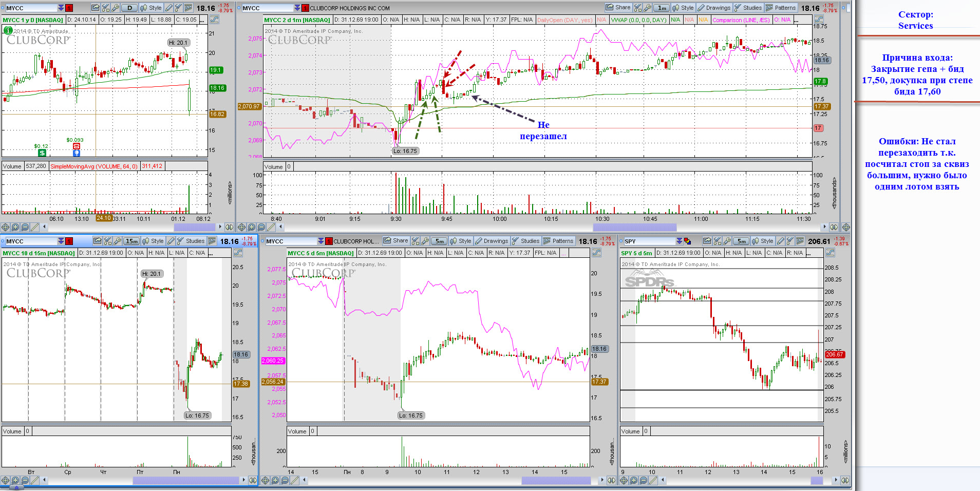Click scroll left arrow under the SPY chart
Screen dimensions: 980x491
663,480
